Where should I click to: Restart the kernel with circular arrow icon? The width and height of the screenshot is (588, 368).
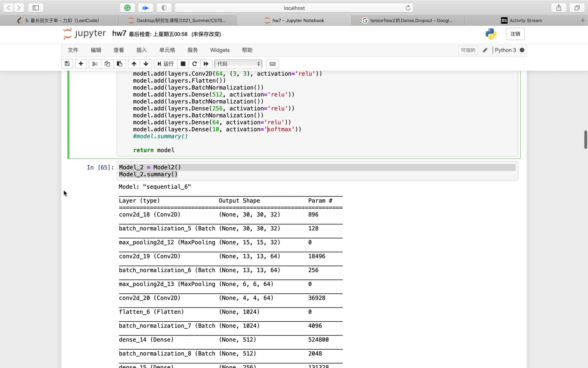point(194,64)
